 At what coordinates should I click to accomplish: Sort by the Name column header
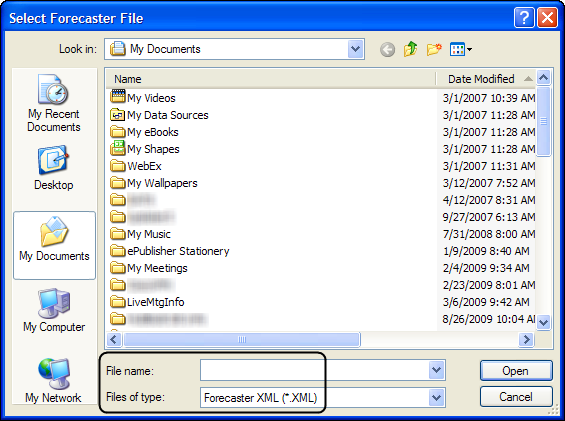[271, 79]
